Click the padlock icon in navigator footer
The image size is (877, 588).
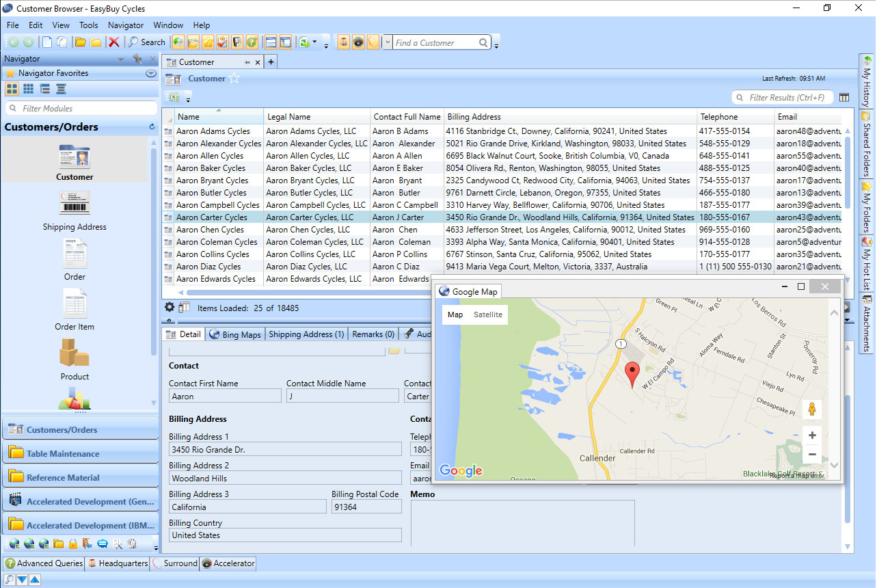(73, 544)
